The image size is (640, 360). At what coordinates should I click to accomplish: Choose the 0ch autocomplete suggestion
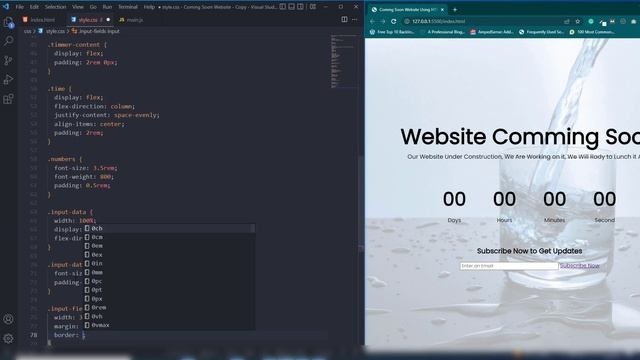coord(169,228)
